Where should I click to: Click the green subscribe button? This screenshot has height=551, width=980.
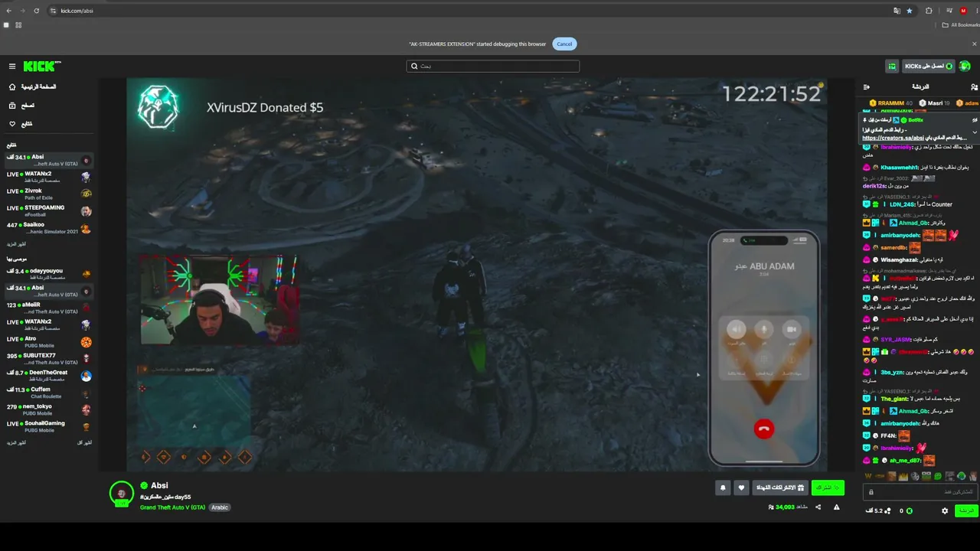pos(828,487)
